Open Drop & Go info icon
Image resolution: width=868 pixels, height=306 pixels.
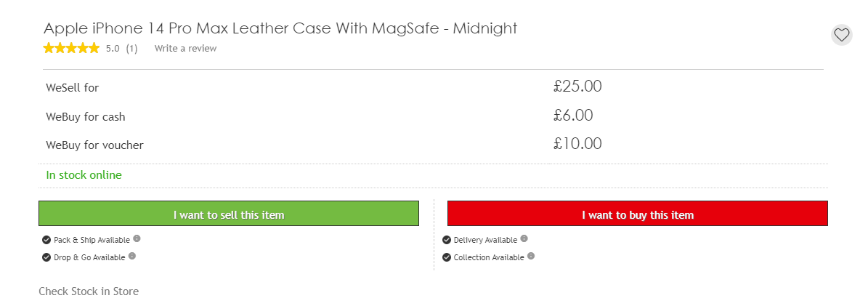point(131,256)
